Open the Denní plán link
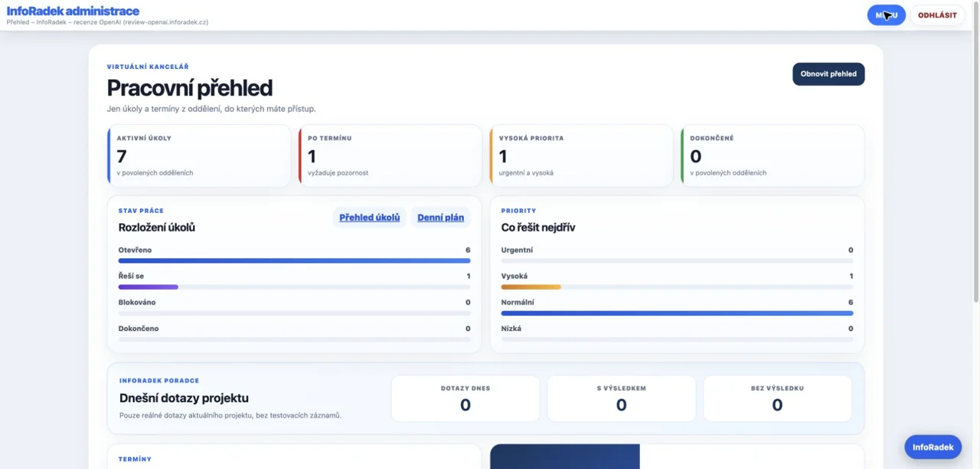This screenshot has width=980, height=469. (440, 218)
